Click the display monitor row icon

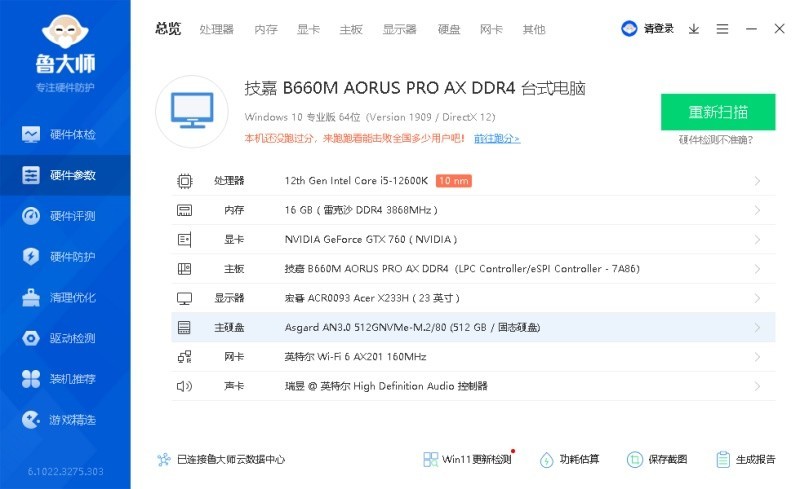coord(184,298)
